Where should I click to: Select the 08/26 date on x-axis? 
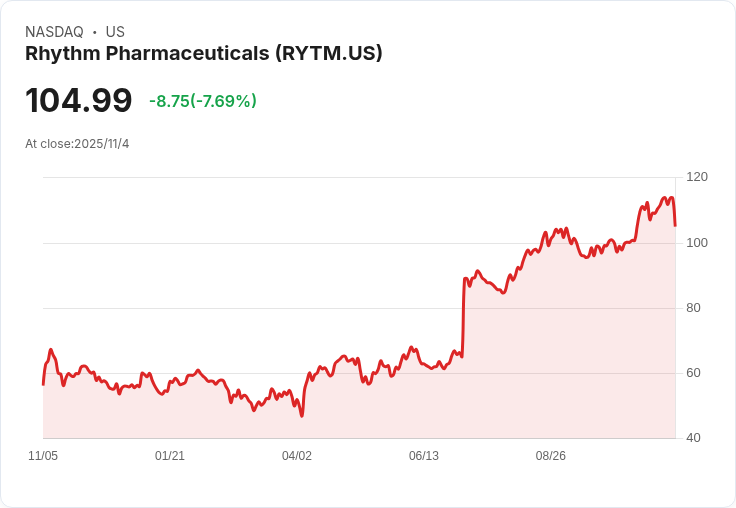click(x=551, y=456)
